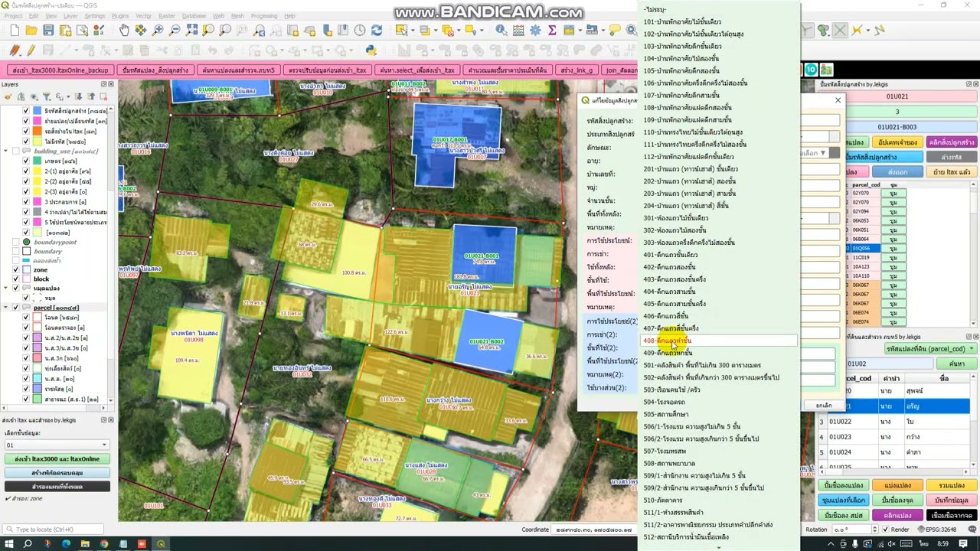Collapse the parcel layer group

pos(6,308)
